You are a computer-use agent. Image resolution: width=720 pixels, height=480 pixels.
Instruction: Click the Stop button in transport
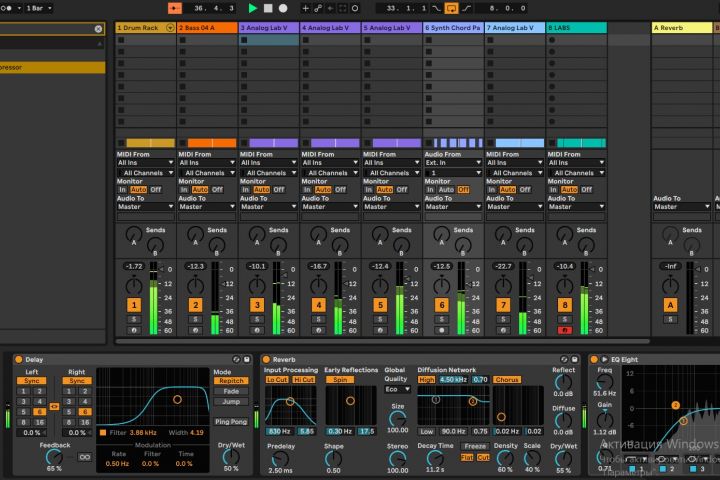pyautogui.click(x=268, y=8)
